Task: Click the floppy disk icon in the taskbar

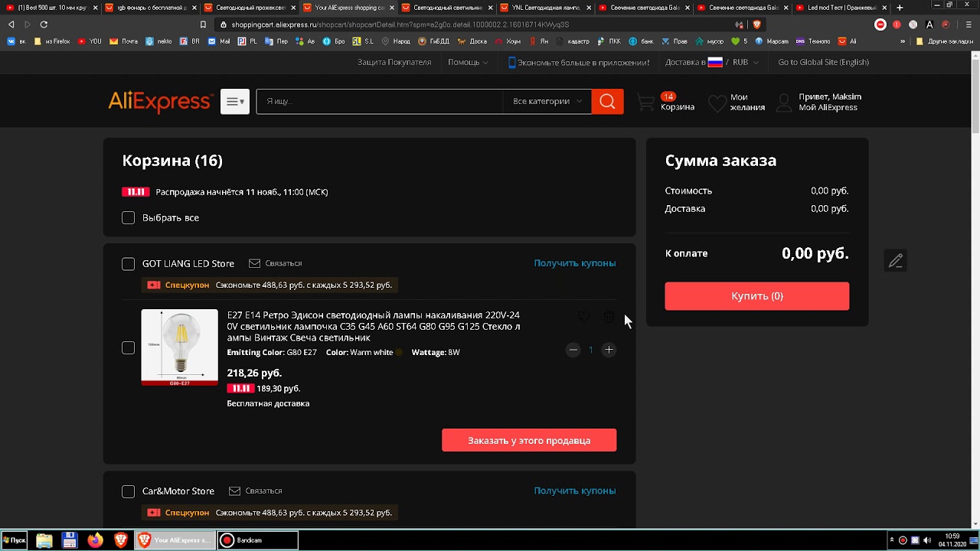Action: tap(70, 540)
